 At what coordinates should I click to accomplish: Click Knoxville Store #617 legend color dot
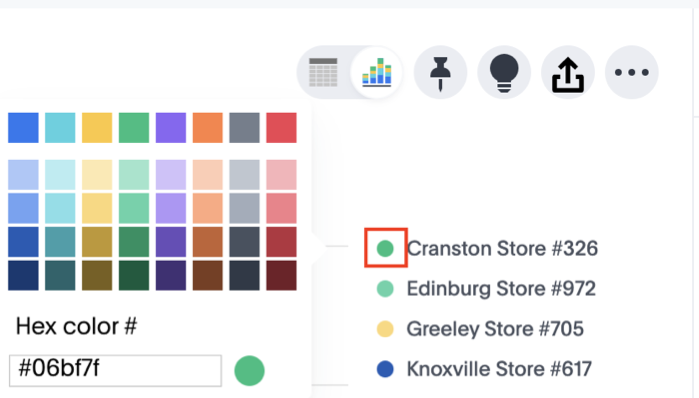point(385,369)
